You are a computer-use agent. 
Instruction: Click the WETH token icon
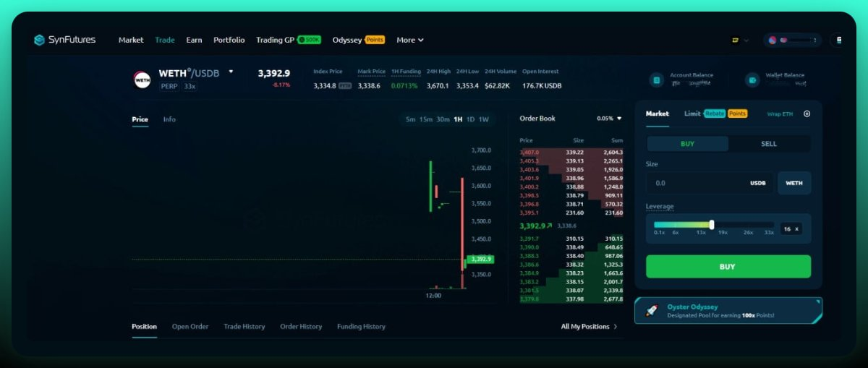pyautogui.click(x=142, y=80)
